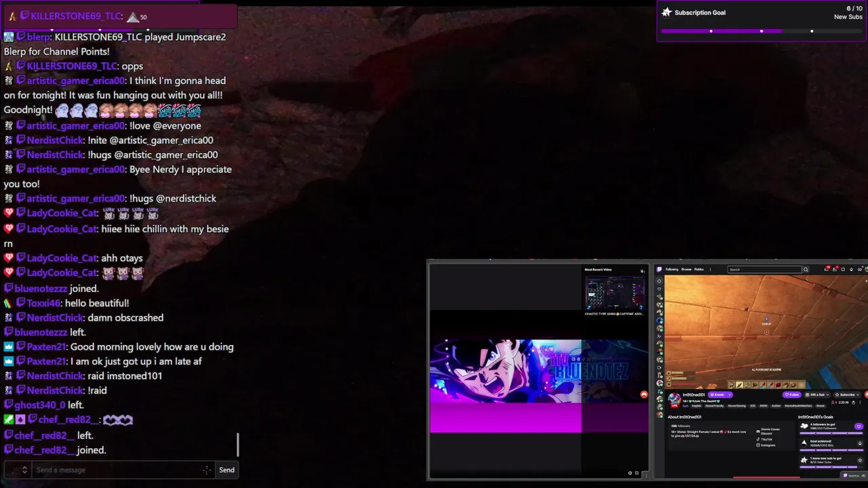Click CHAOTIC TYPE SHIIIII video title

click(x=614, y=314)
